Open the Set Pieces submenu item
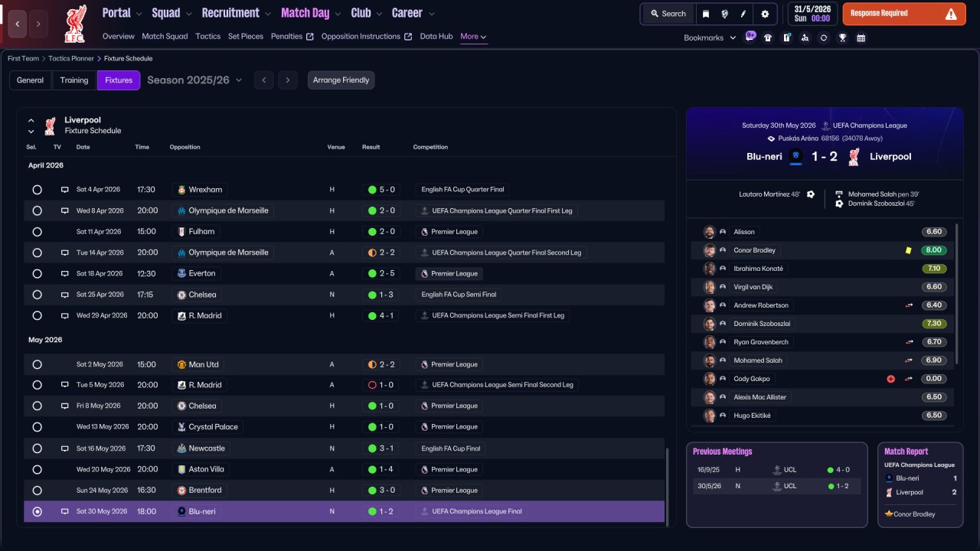980x551 pixels. pyautogui.click(x=246, y=37)
